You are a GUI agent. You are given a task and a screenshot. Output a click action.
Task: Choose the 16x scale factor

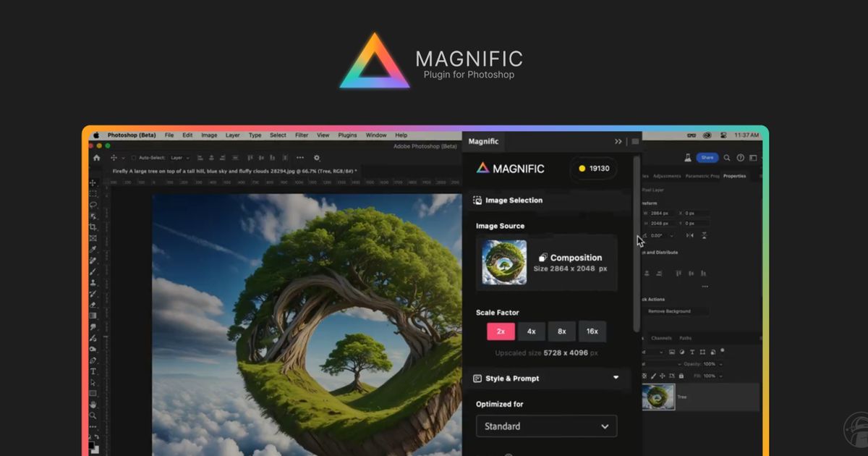click(x=592, y=332)
